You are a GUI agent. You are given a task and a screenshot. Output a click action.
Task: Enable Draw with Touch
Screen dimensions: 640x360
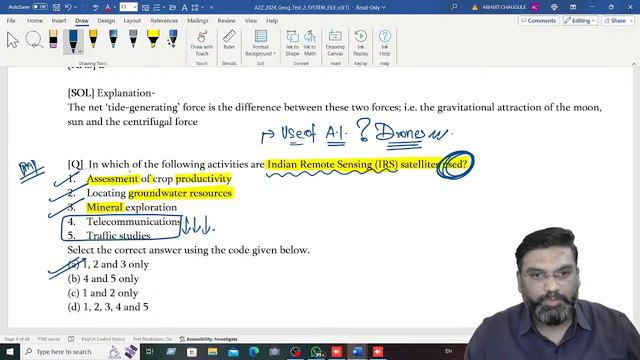click(x=202, y=43)
